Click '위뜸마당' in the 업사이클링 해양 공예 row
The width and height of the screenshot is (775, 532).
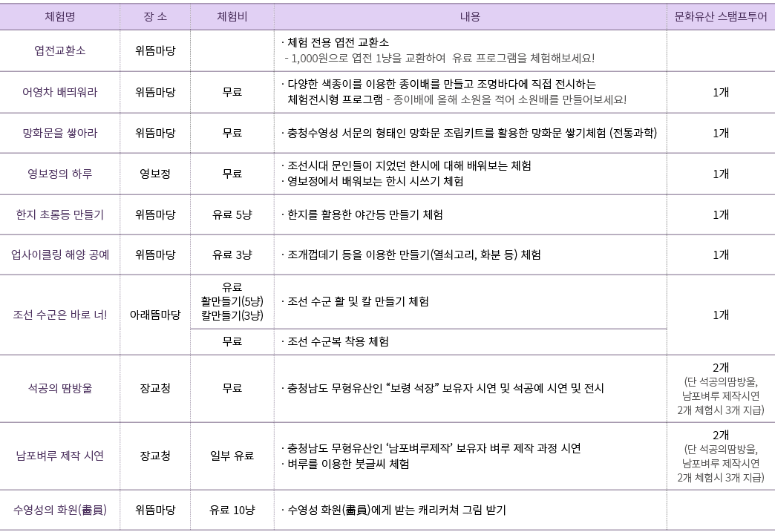(155, 255)
